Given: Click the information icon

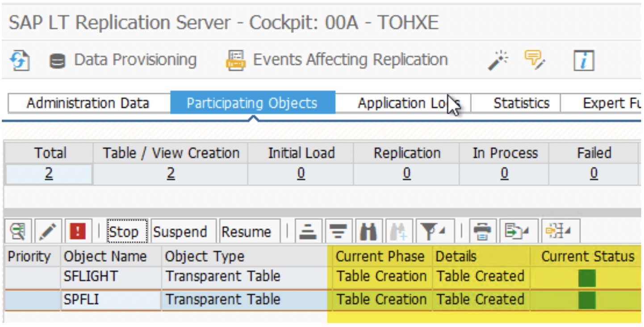Looking at the screenshot, I should [584, 60].
